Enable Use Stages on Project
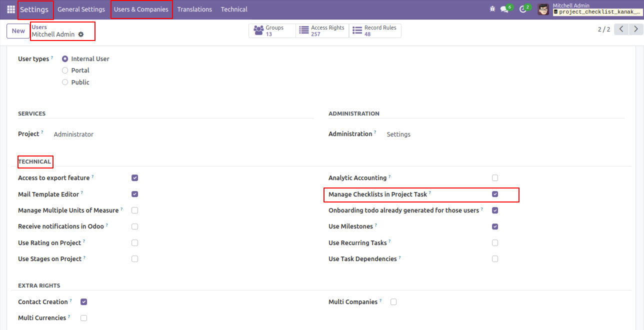Screen dimensions: 644x330 click(135, 259)
